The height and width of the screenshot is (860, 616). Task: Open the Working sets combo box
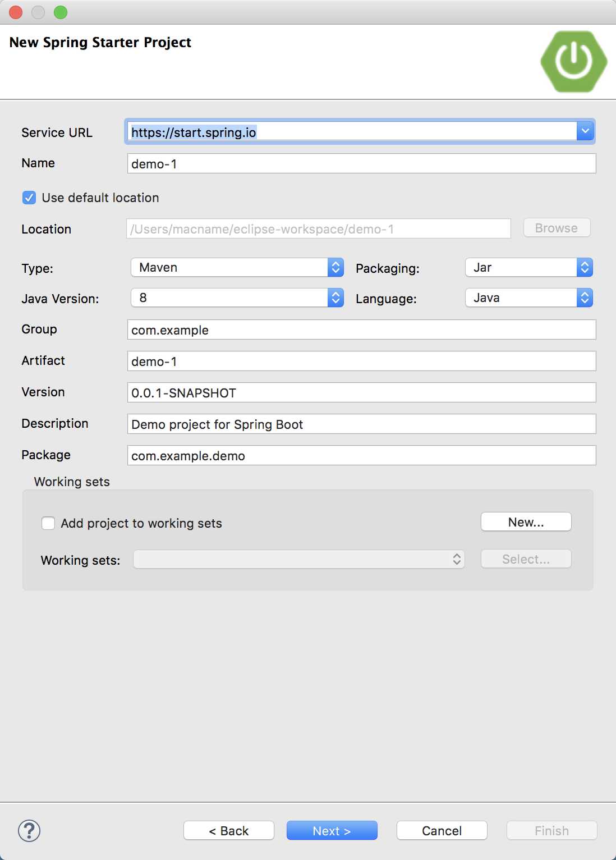tap(299, 559)
